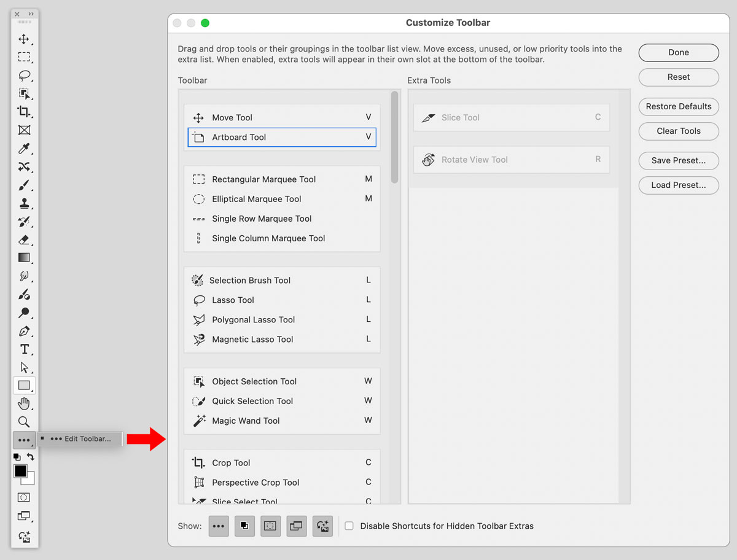Click the black foreground color swatch
The width and height of the screenshot is (737, 560).
[x=20, y=471]
